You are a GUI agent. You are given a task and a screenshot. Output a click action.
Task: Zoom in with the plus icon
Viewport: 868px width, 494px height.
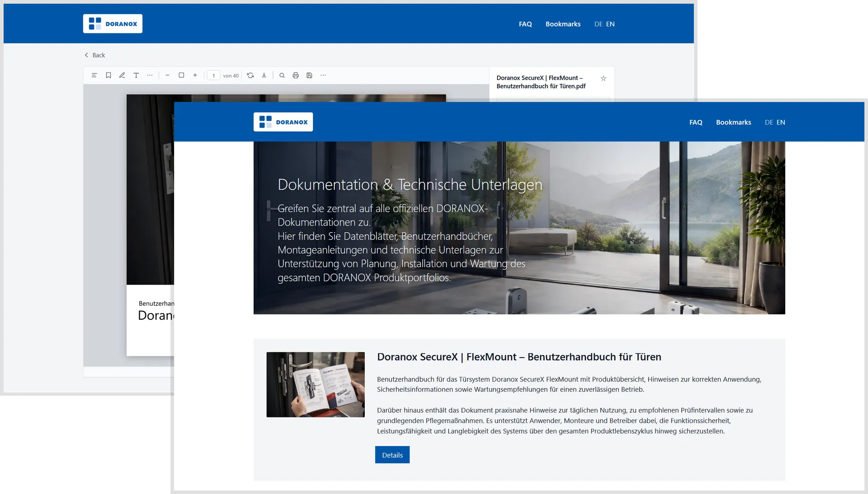point(195,76)
